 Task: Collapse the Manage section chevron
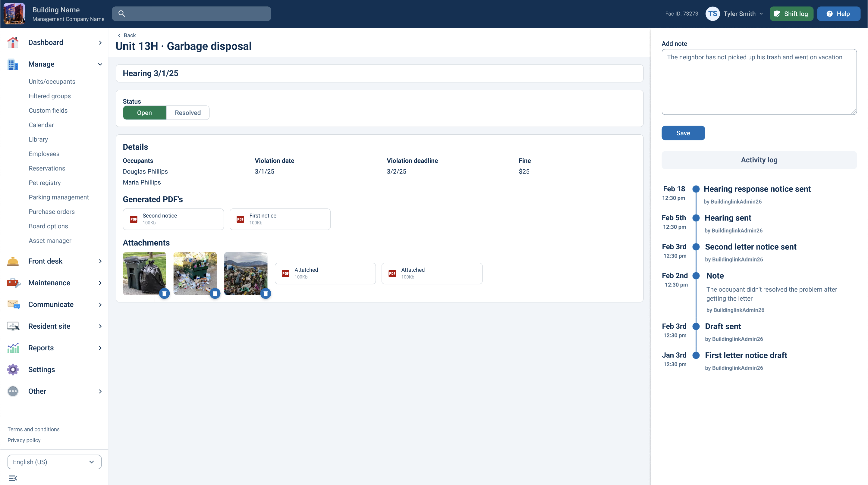pyautogui.click(x=100, y=64)
